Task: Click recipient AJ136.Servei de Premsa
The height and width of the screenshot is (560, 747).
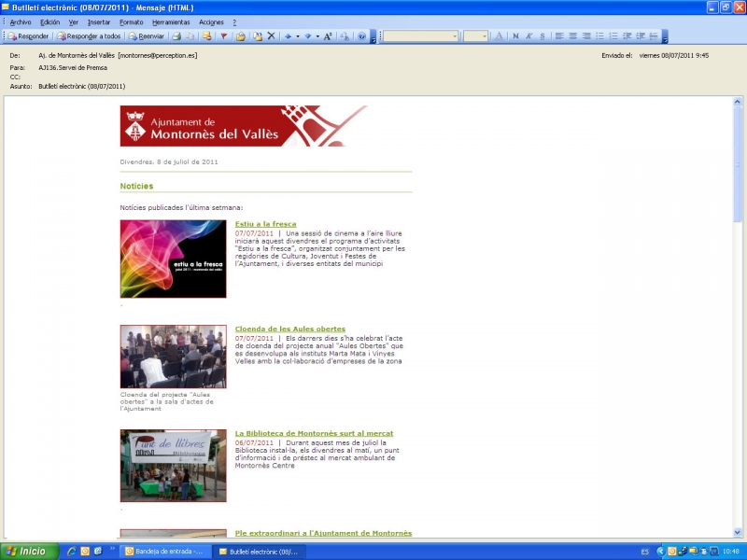Action: click(73, 67)
